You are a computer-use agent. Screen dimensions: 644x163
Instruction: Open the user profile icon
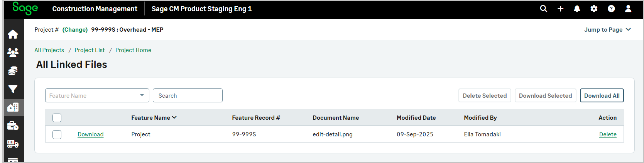point(628,8)
